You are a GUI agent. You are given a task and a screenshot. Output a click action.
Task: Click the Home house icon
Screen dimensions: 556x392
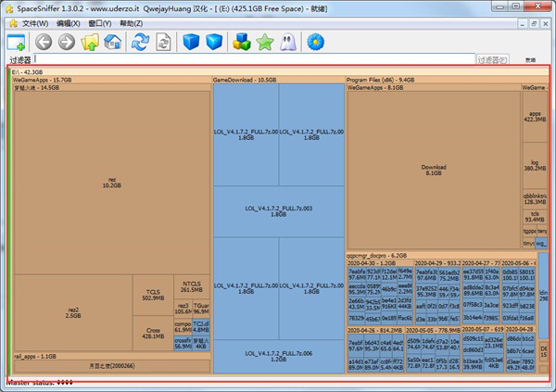click(x=113, y=42)
